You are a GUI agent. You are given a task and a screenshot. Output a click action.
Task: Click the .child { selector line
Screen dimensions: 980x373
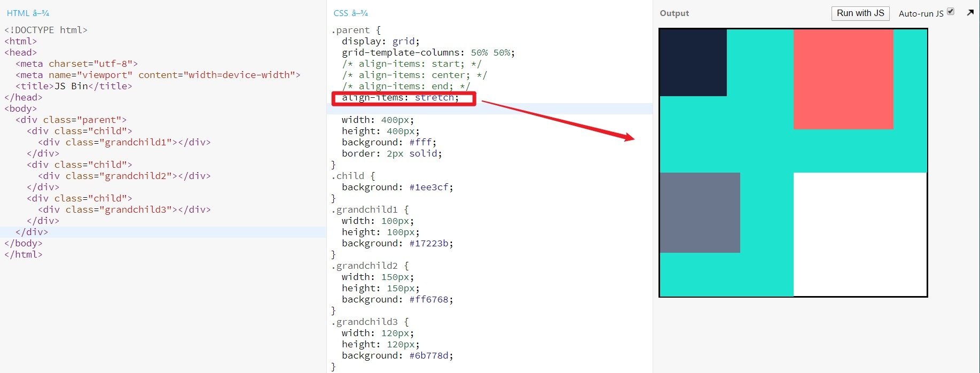[x=354, y=176]
